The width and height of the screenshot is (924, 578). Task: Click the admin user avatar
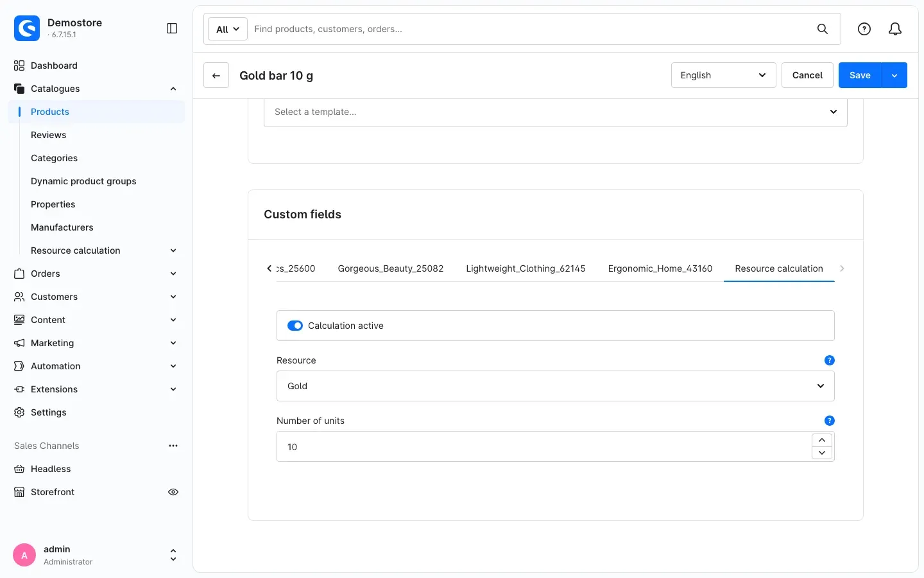24,555
